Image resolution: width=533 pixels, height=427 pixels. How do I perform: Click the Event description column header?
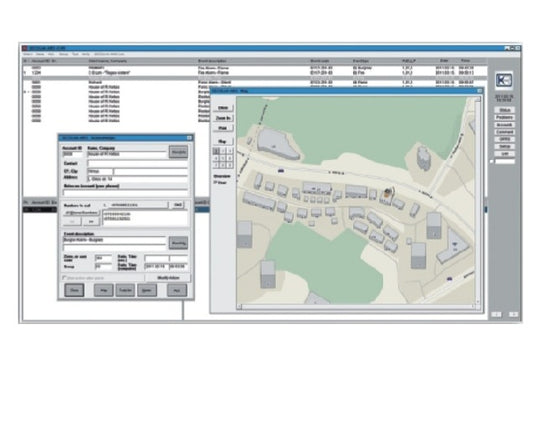[212, 61]
